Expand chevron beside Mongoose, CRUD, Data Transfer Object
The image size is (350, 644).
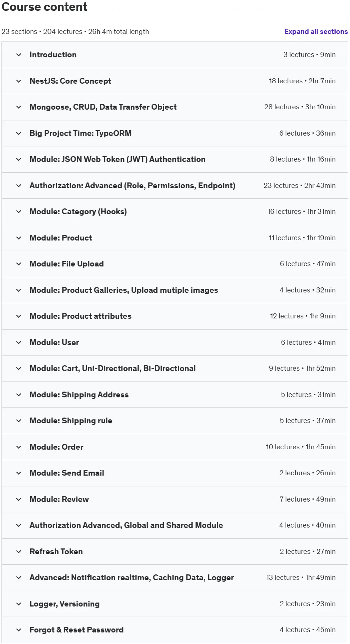coord(19,107)
